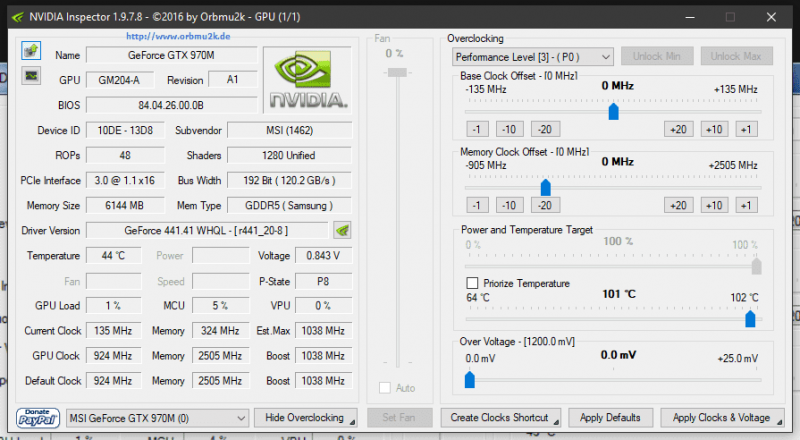Click the Apply Defaults button
The width and height of the screenshot is (800, 440).
click(x=610, y=418)
